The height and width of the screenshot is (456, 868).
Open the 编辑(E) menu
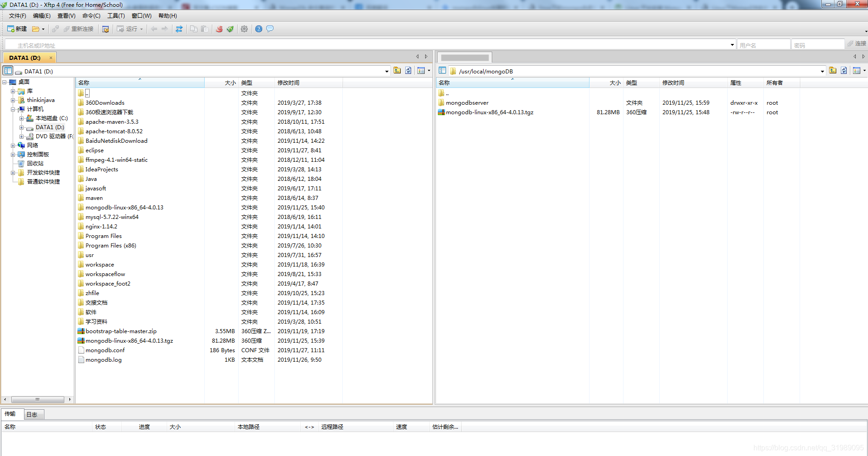click(42, 16)
